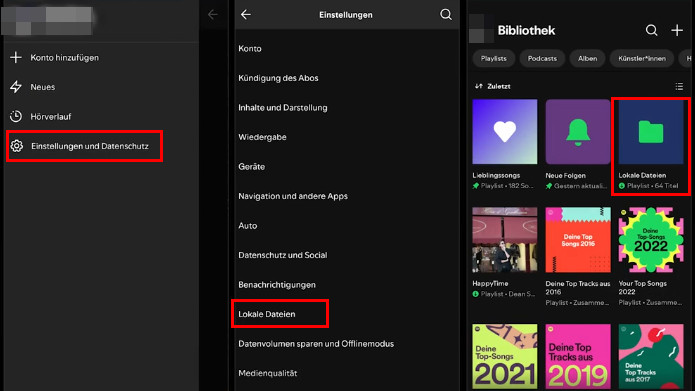Viewport: 695px width, 391px height.
Task: Click the Lokale Dateien title under folder
Action: (x=642, y=176)
